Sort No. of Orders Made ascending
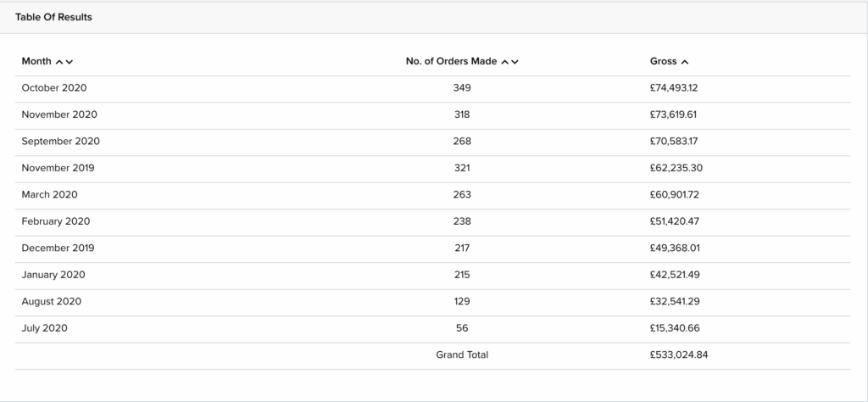The width and height of the screenshot is (868, 402). coord(504,62)
